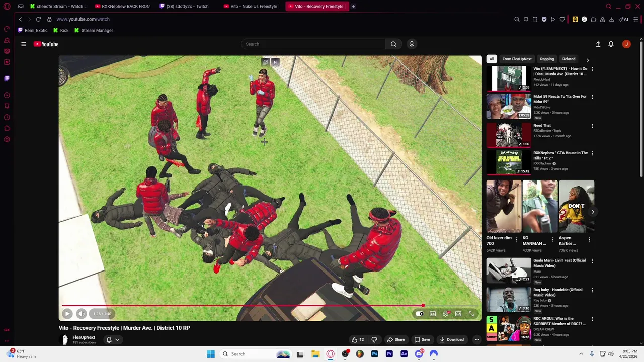Toggle the FleaUpNext notification bell
This screenshot has height=362, width=644.
coord(109,339)
